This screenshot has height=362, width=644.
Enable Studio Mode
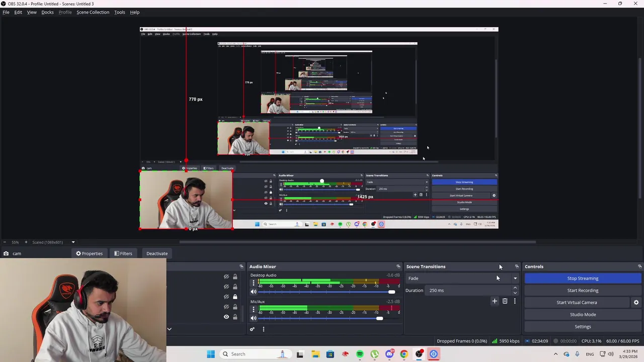click(x=583, y=315)
